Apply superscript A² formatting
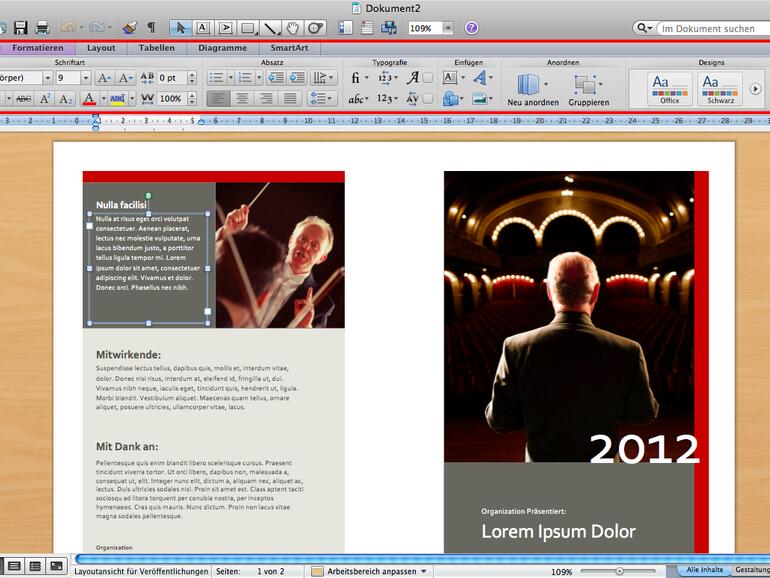 45,99
